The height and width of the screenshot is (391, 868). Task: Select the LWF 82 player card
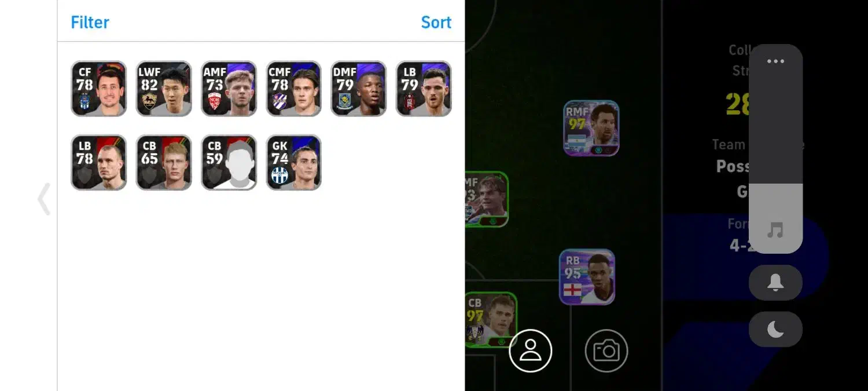pyautogui.click(x=164, y=89)
